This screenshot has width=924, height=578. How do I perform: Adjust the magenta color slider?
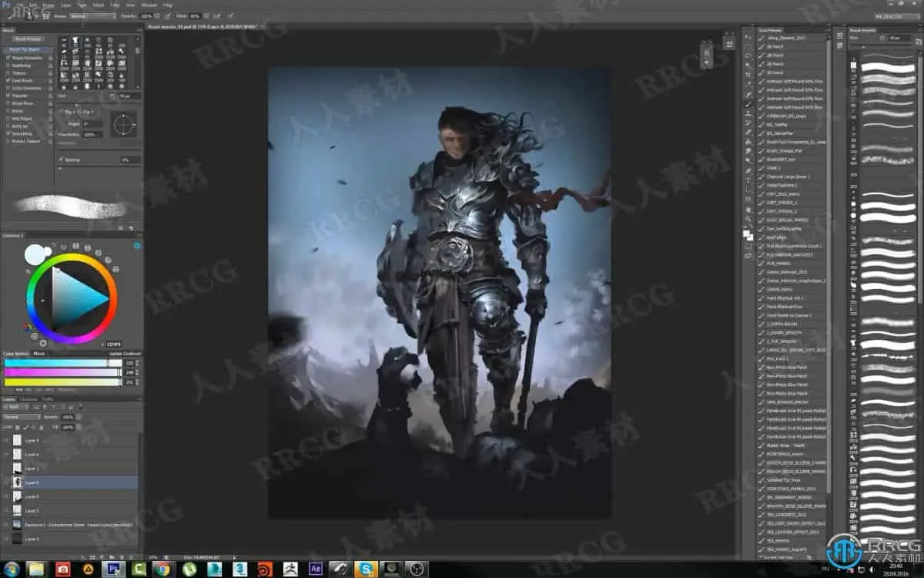(x=62, y=372)
